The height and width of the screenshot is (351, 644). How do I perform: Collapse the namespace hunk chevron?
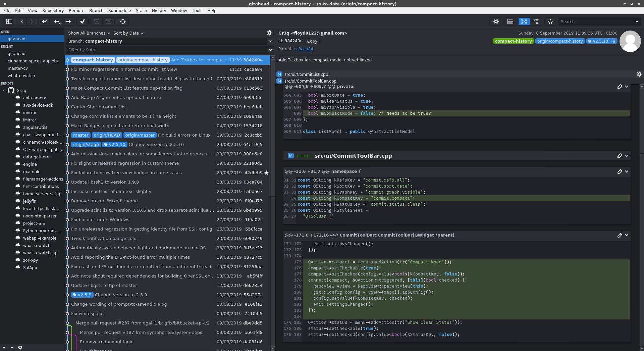click(627, 171)
